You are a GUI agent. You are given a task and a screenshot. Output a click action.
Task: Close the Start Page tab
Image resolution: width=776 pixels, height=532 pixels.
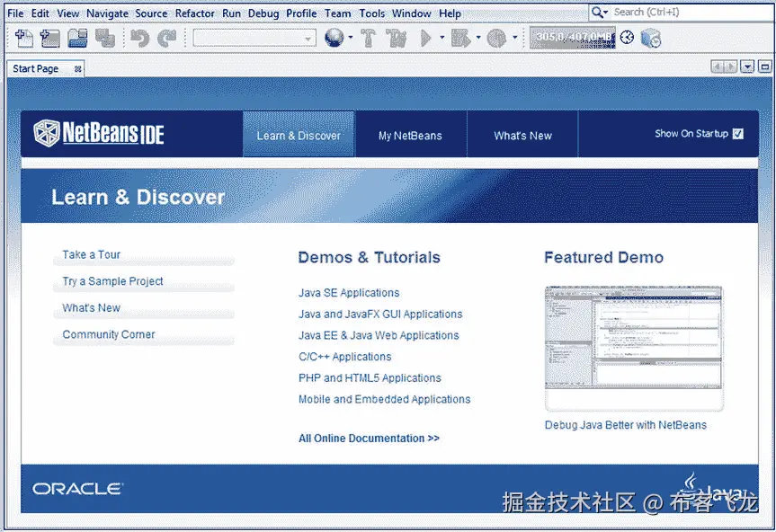[77, 69]
